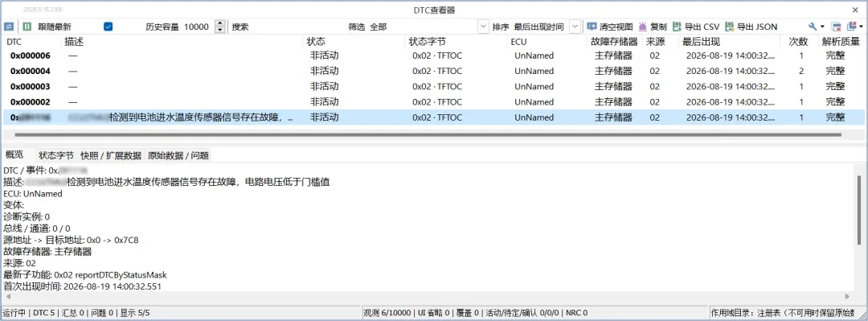Expand the arrow beside the pop-out icon
Viewport: 868px width, 321px height.
[x=862, y=27]
